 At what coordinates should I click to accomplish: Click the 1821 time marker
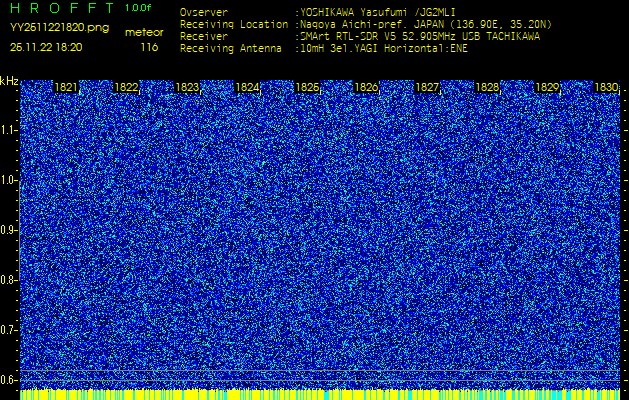(66, 87)
